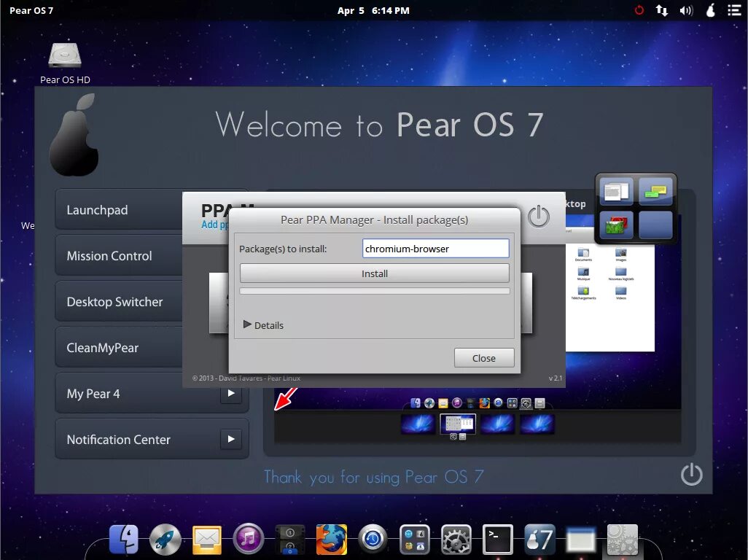This screenshot has height=560, width=748.
Task: Open Finder from the dock
Action: click(123, 539)
